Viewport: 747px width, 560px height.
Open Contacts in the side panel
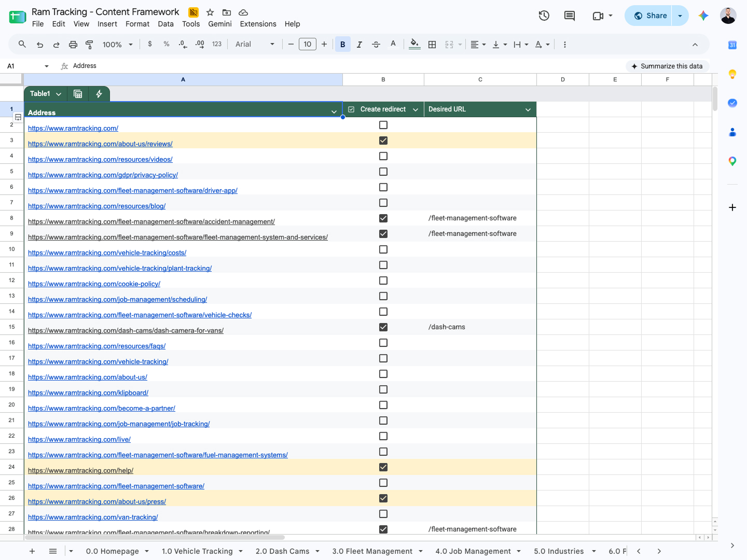click(x=732, y=132)
